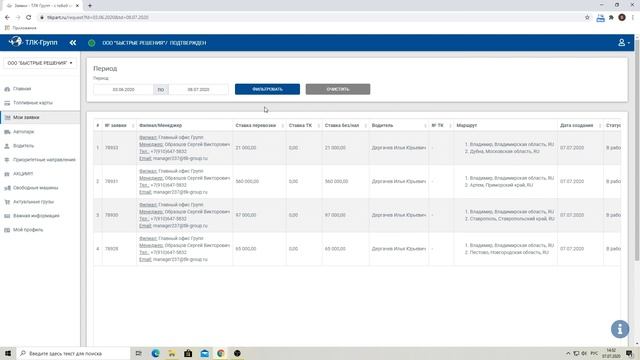The image size is (640, 360).
Task: Click the Водители person icon
Action: (7, 146)
